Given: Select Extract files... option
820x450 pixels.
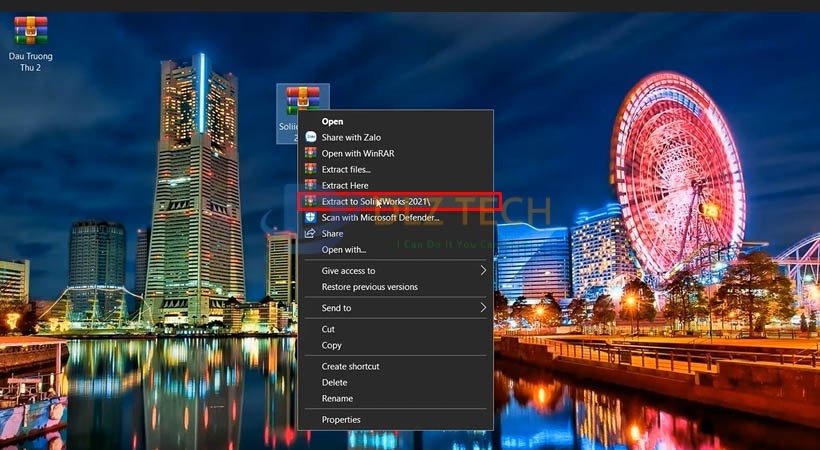Looking at the screenshot, I should click(346, 170).
